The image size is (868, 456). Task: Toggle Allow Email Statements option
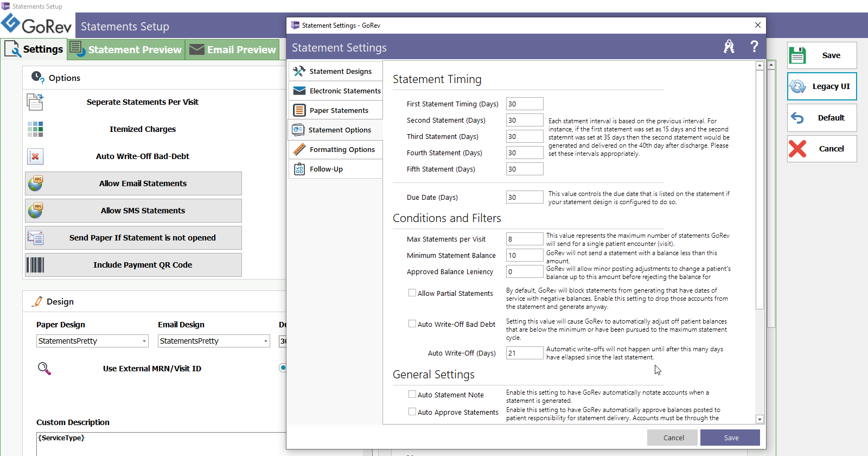point(133,183)
